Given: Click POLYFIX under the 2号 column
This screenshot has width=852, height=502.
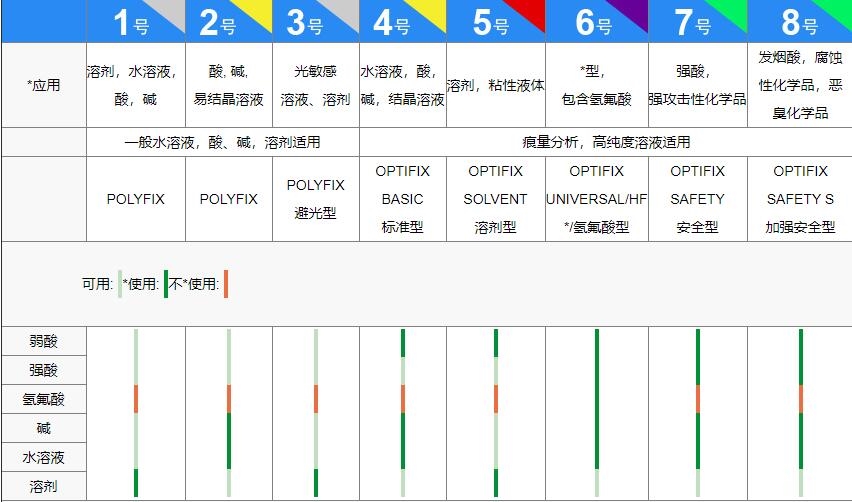Looking at the screenshot, I should (229, 199).
